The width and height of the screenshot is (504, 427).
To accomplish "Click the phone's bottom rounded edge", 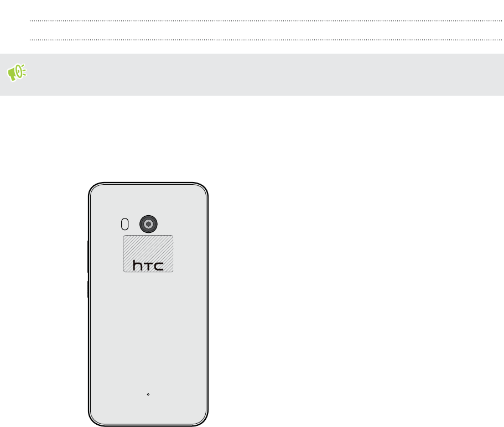I will tap(148, 425).
